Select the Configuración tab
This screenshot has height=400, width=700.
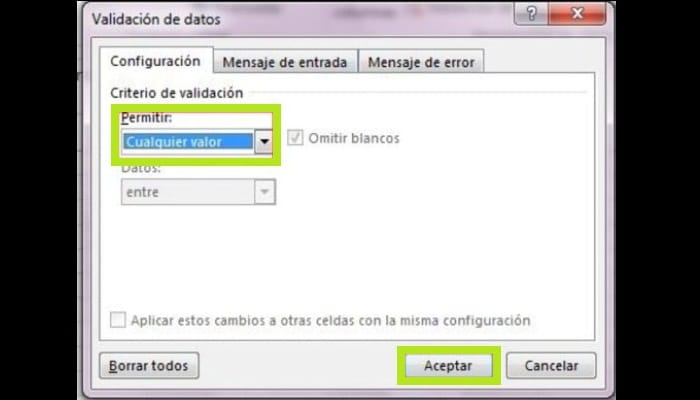pos(155,61)
